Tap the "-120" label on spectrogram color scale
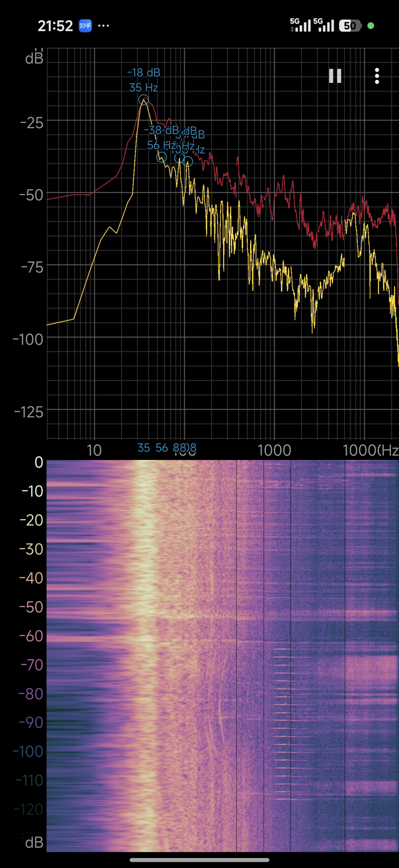399x868 pixels. 29,809
